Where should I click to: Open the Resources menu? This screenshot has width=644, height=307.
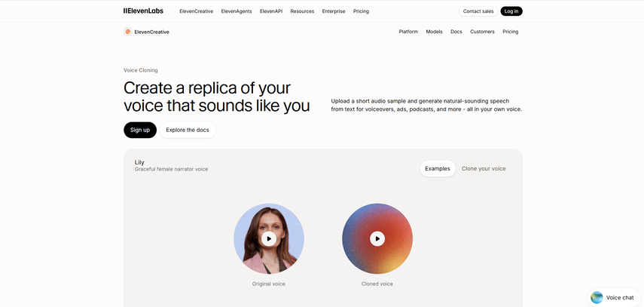click(302, 11)
